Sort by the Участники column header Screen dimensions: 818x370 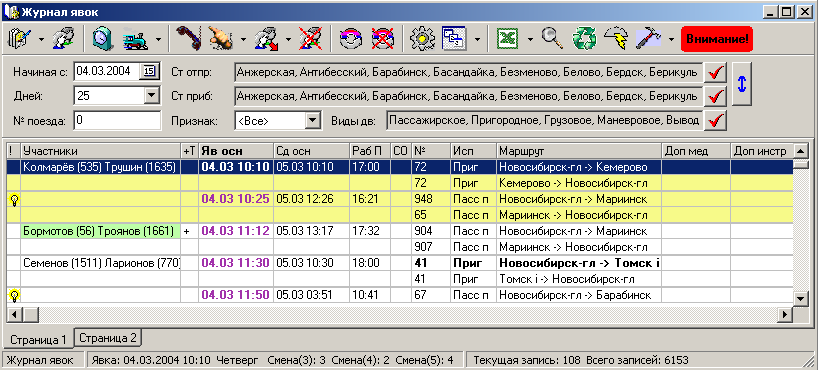tap(101, 151)
